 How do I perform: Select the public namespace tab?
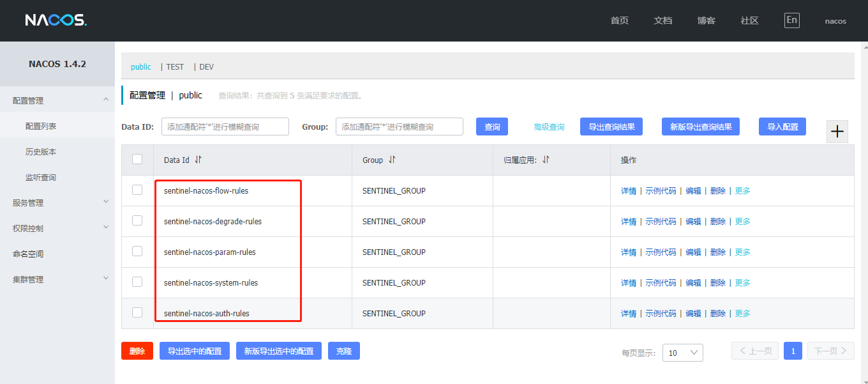141,66
